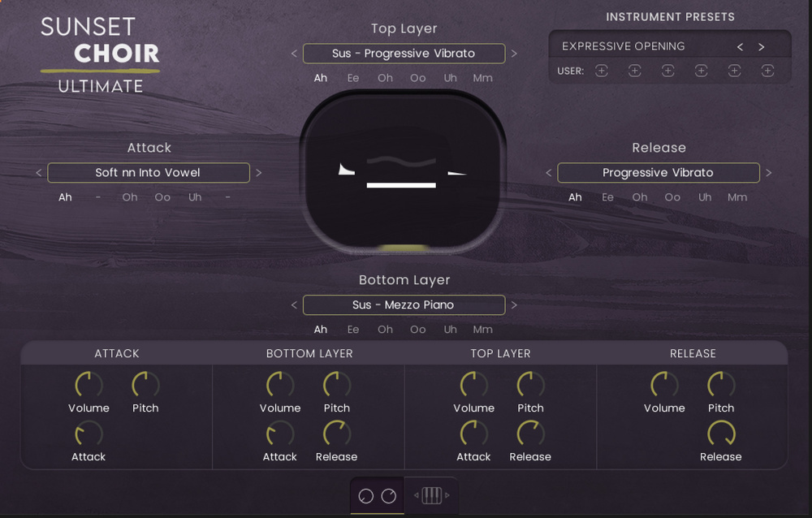Click the TOP LAYER Pitch knob
Image resolution: width=812 pixels, height=518 pixels.
pos(531,385)
